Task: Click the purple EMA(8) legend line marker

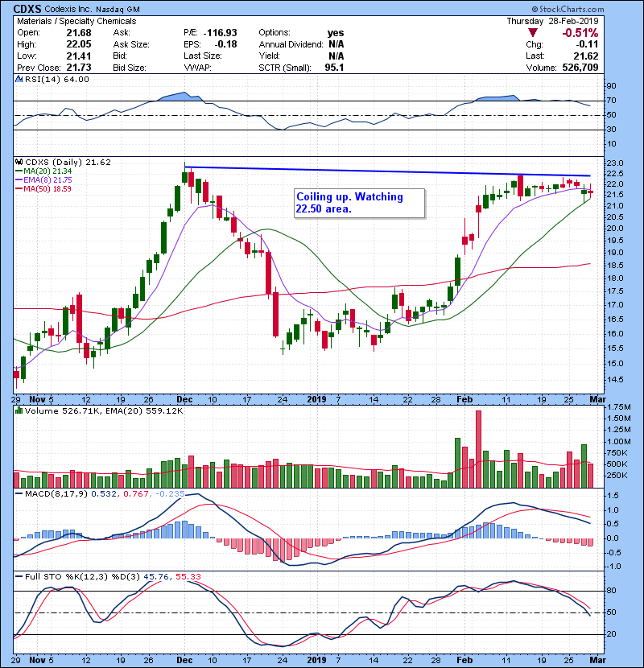Action: coord(19,180)
